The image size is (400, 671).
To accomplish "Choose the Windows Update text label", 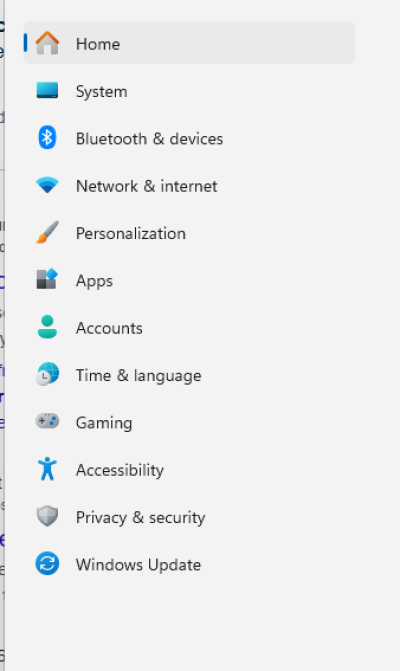I will [138, 565].
